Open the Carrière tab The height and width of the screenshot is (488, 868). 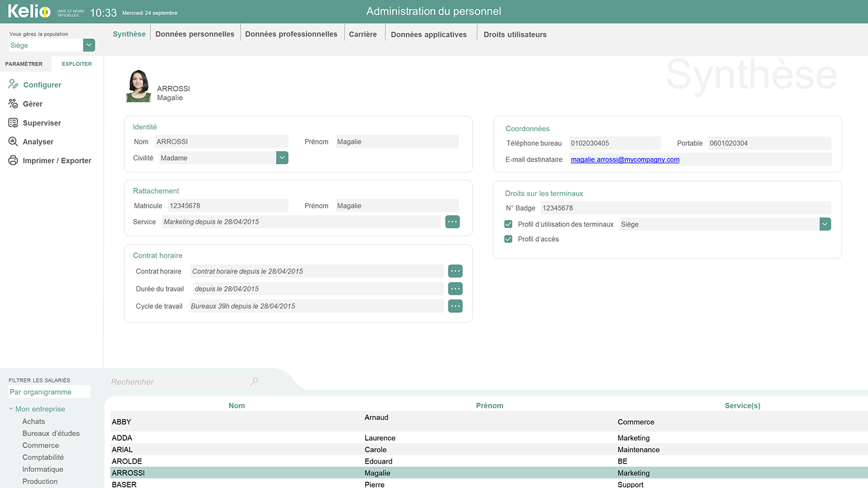tap(363, 34)
